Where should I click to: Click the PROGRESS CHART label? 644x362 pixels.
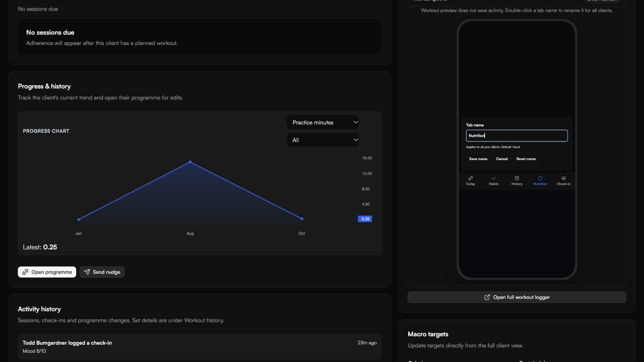point(46,131)
